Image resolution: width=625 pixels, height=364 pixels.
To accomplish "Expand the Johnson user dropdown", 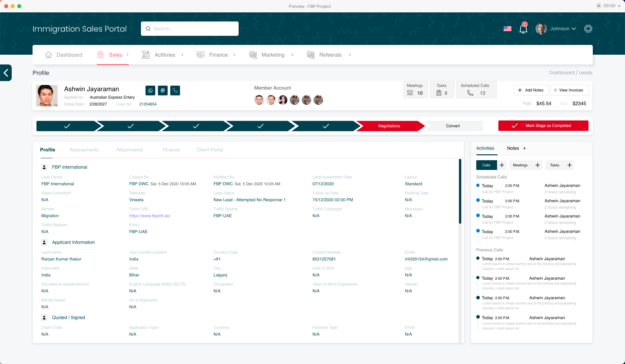I will click(574, 29).
